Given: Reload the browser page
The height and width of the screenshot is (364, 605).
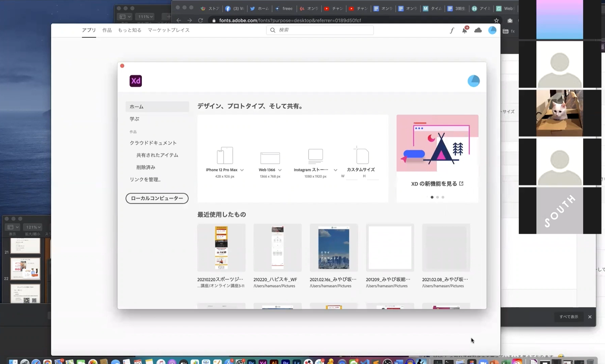Looking at the screenshot, I should coord(200,20).
